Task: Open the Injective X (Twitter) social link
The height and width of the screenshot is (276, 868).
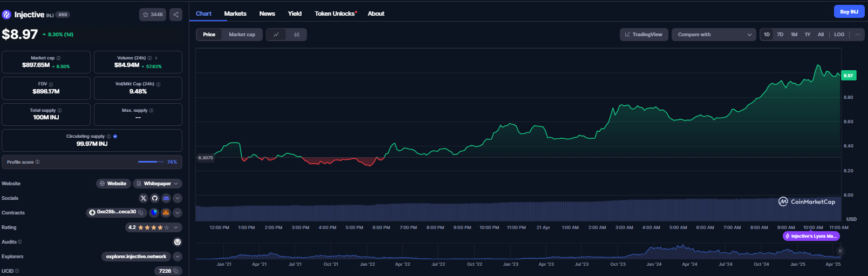Action: pyautogui.click(x=143, y=198)
